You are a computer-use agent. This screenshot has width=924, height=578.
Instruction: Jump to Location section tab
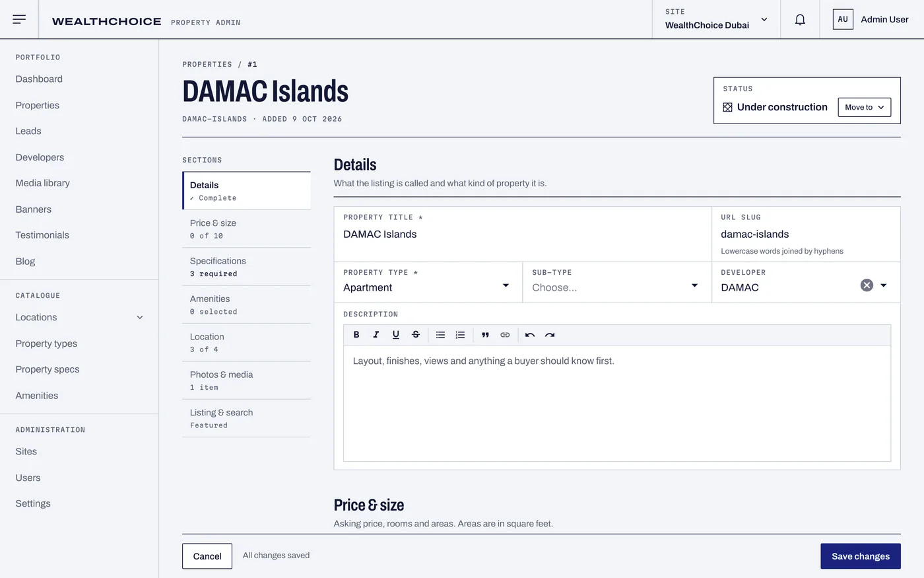(246, 342)
